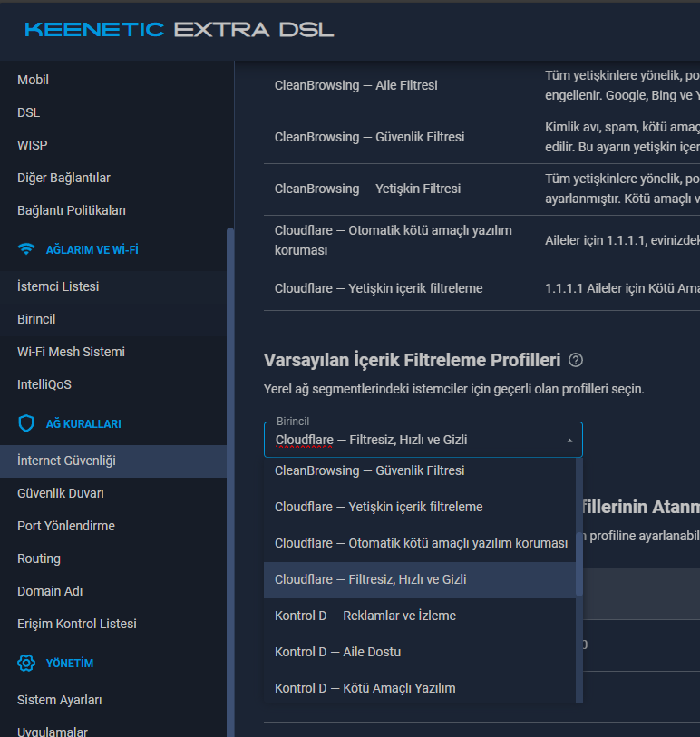Click the Varsayılan İçerik Filtreleme Profilleri heading
700x737 pixels.
(412, 360)
